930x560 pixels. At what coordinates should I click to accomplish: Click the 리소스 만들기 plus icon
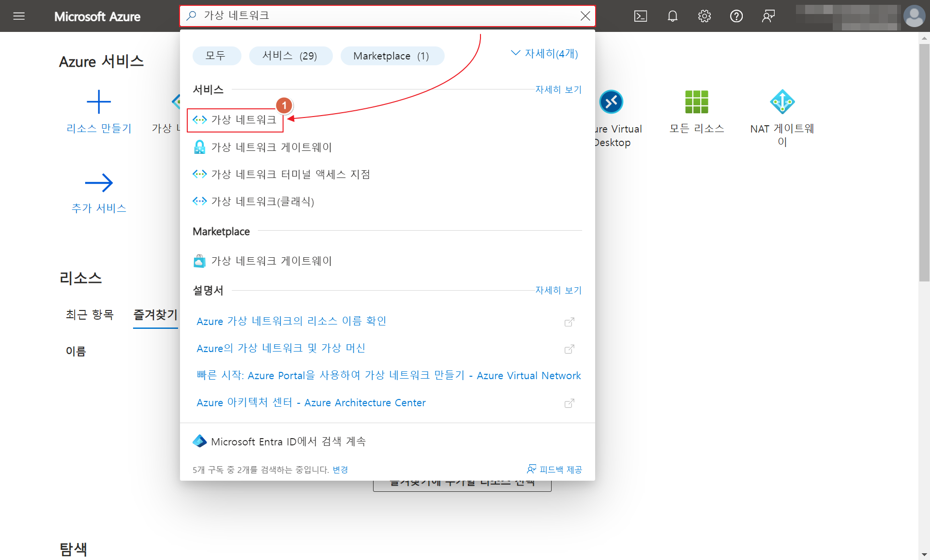99,102
